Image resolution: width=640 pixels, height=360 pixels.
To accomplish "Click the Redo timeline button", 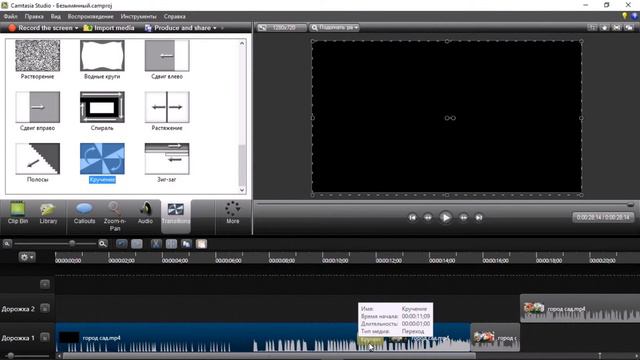I will pyautogui.click(x=137, y=244).
